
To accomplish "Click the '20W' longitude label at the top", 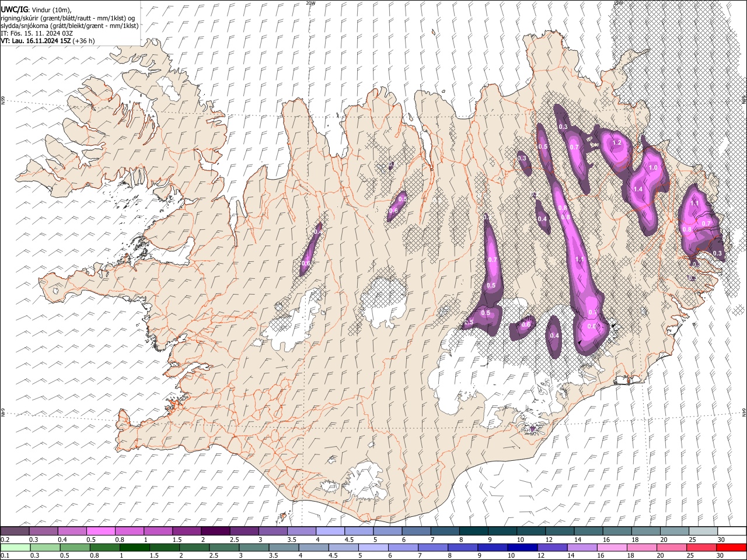I will (310, 3).
